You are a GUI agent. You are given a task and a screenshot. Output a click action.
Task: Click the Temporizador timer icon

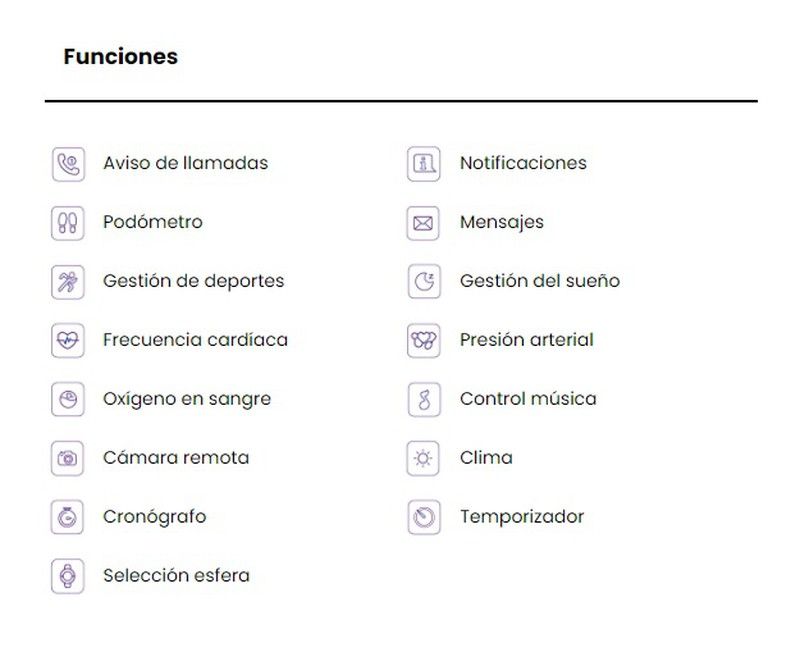pos(424,518)
